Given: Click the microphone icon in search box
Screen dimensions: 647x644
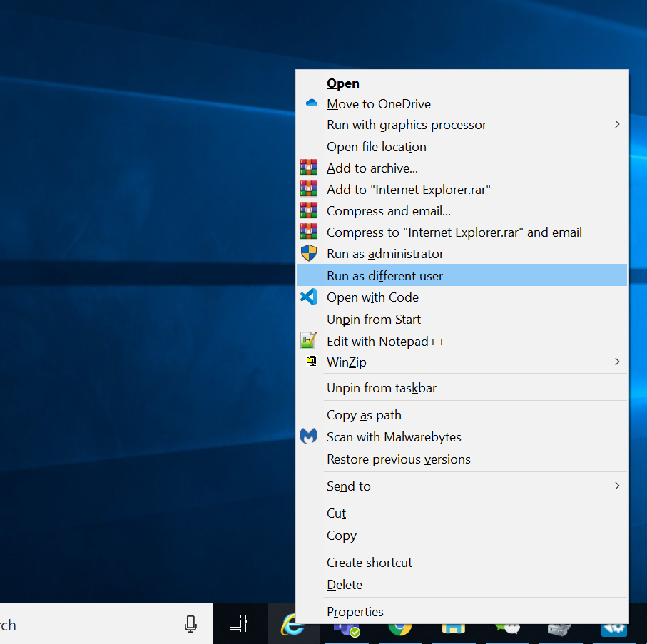Looking at the screenshot, I should (x=190, y=625).
